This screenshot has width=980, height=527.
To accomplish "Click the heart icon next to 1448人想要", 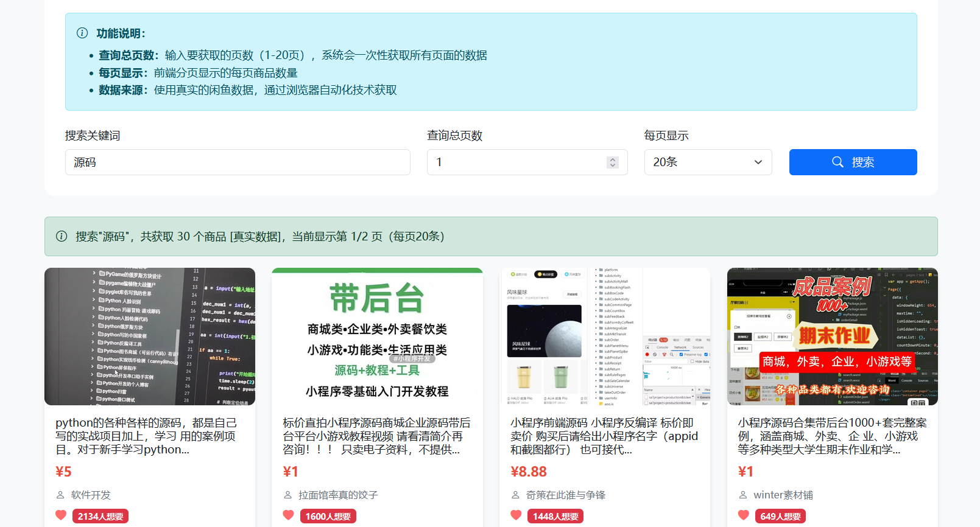I will tap(516, 515).
